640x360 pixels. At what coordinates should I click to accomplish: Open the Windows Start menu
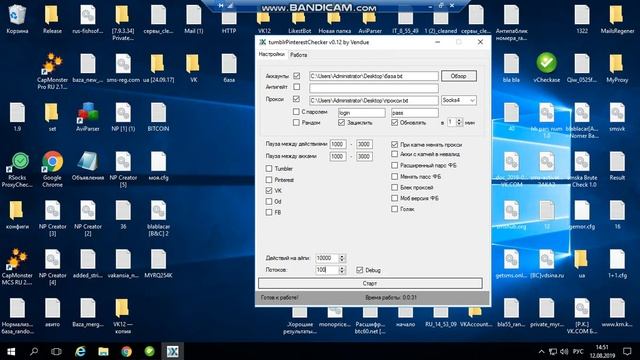click(x=11, y=351)
